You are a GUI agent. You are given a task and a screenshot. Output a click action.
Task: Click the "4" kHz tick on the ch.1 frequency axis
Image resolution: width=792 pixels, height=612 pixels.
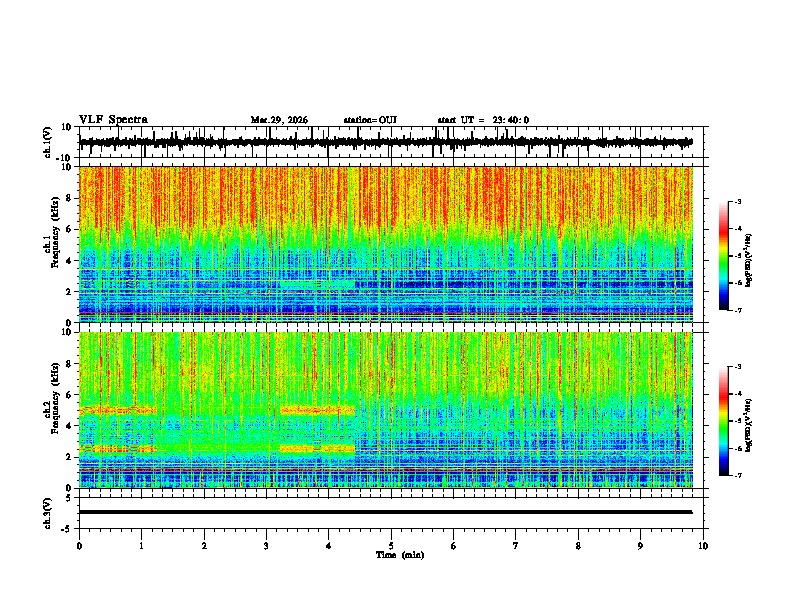point(70,261)
